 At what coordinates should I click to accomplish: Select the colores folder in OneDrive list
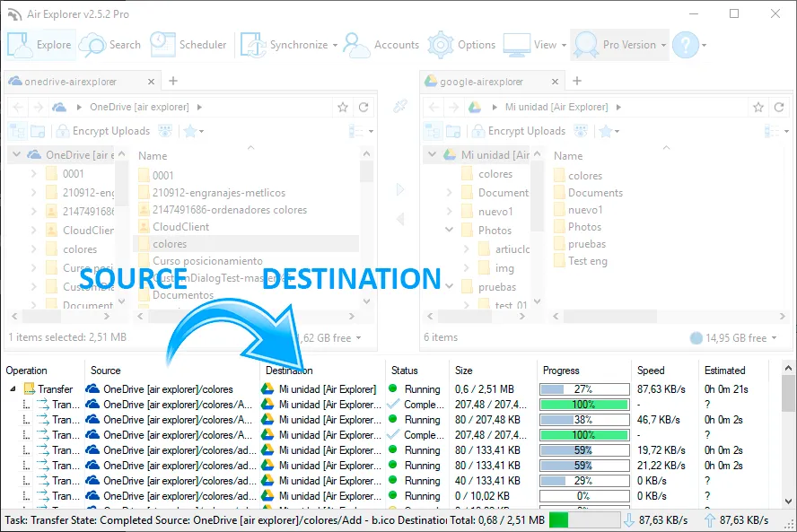(x=246, y=244)
